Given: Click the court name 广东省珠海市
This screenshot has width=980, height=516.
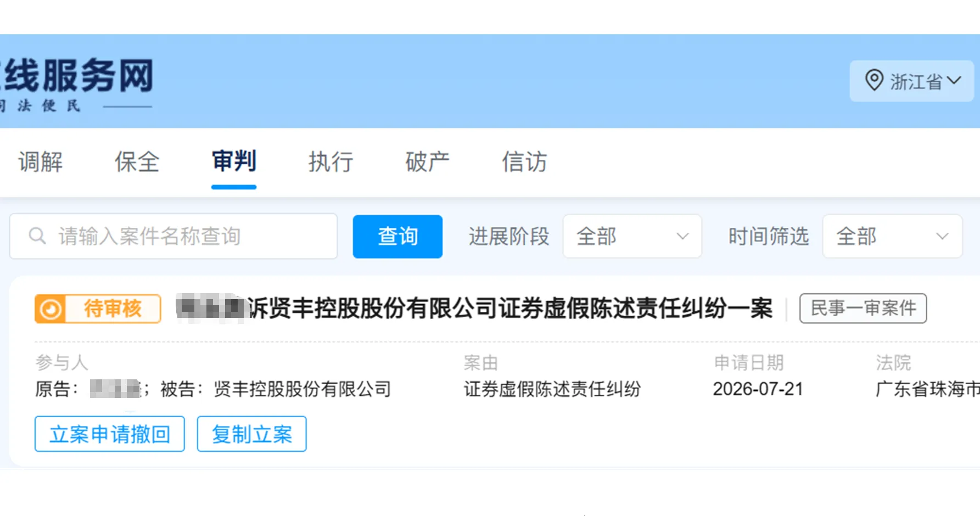Looking at the screenshot, I should [927, 389].
